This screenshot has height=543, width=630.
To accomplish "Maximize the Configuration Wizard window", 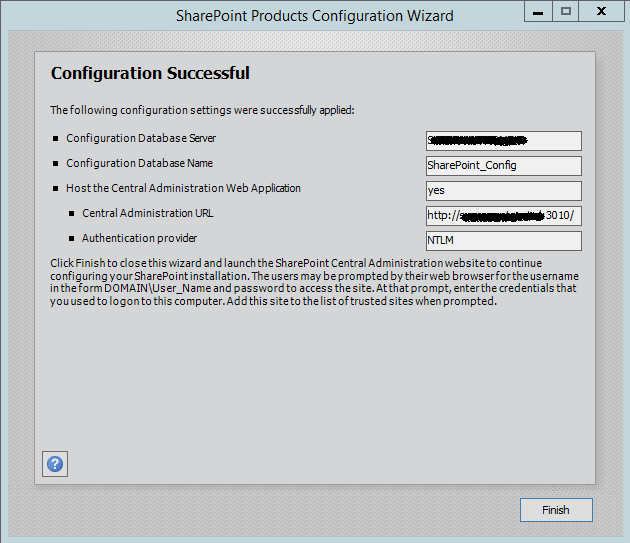I will (x=566, y=13).
